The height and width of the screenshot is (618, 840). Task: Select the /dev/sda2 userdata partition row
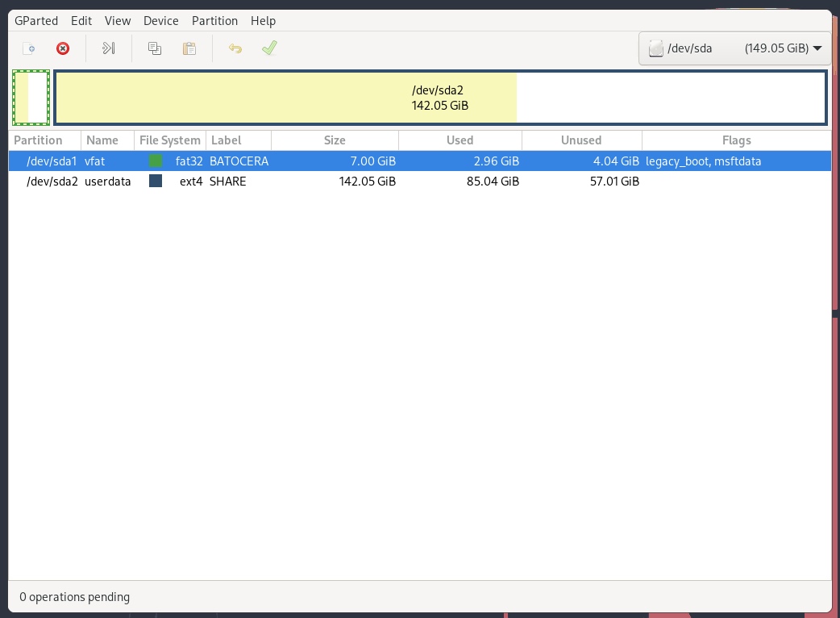[x=322, y=182]
